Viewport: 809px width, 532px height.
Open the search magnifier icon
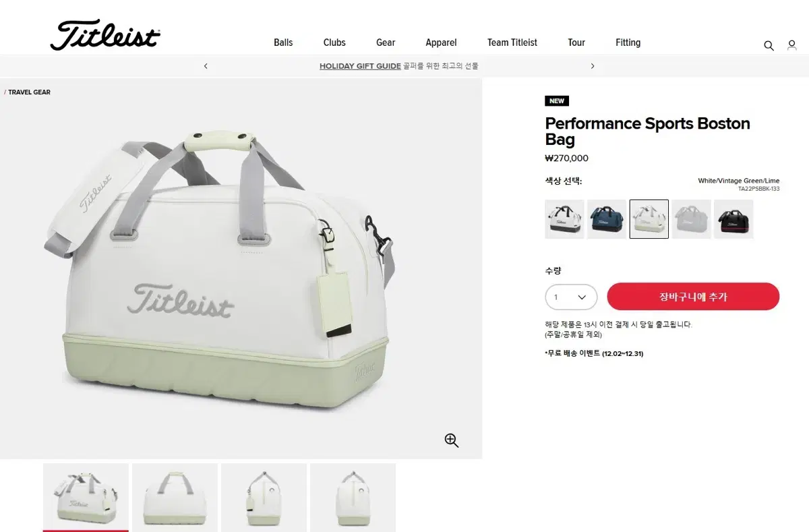point(769,46)
